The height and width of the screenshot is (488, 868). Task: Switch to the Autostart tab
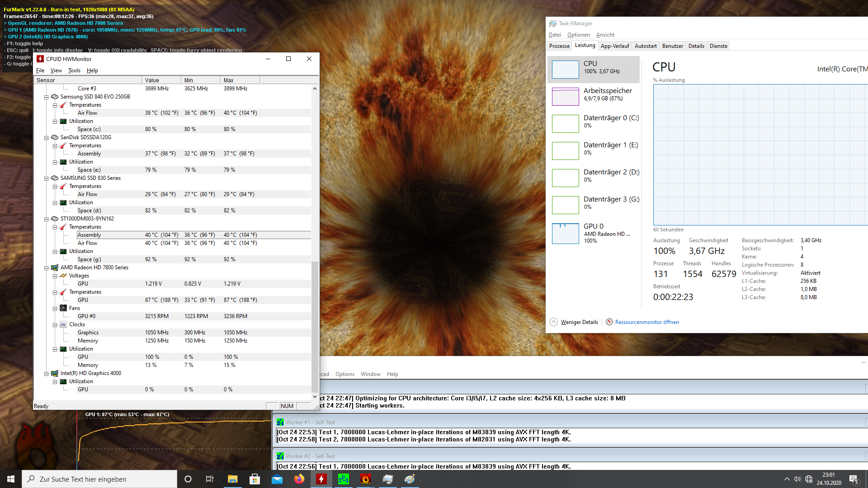click(x=645, y=46)
